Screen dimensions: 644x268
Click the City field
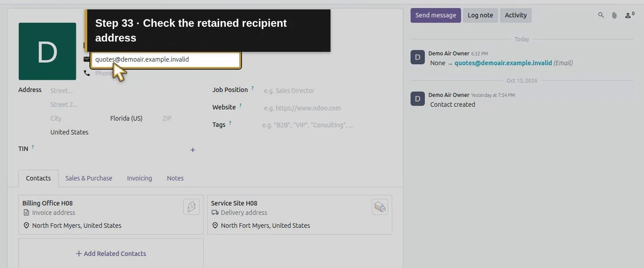(x=77, y=118)
